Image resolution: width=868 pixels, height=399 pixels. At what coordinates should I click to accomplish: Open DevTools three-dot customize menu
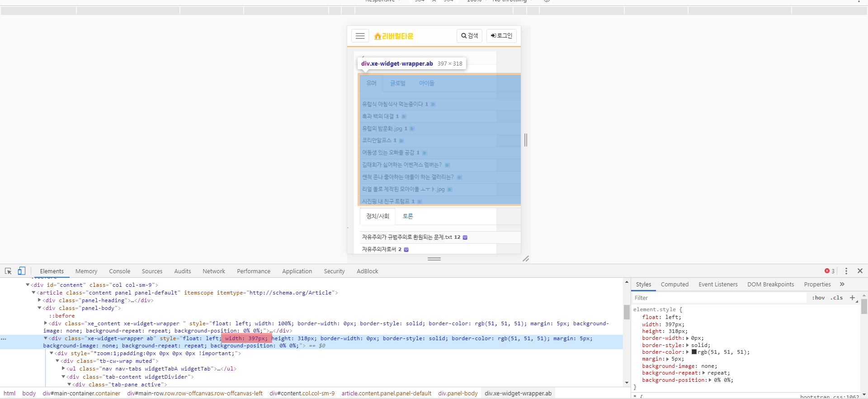tap(846, 271)
